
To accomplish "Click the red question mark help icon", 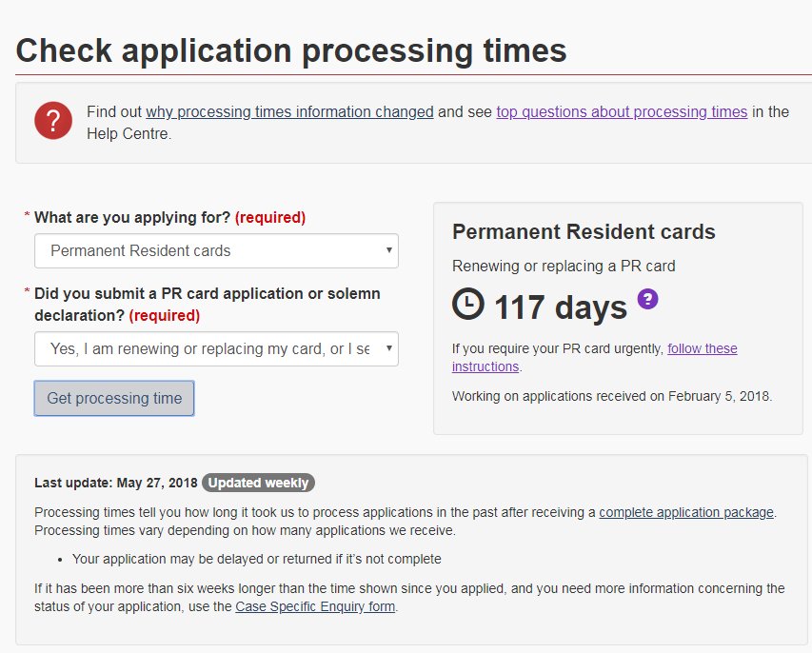I will click(x=53, y=122).
